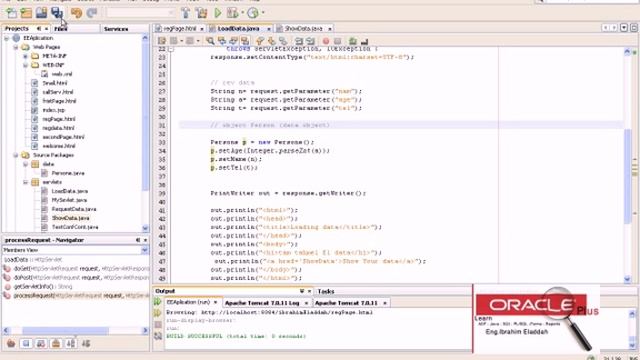Click the Stop Macro Recording icon
Image resolution: width=640 pixels, height=360 pixels.
click(338, 41)
